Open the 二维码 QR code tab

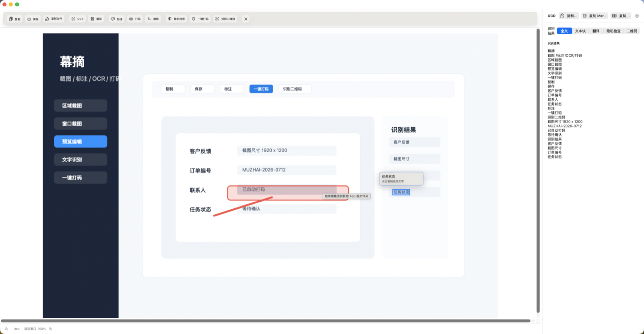click(x=632, y=31)
